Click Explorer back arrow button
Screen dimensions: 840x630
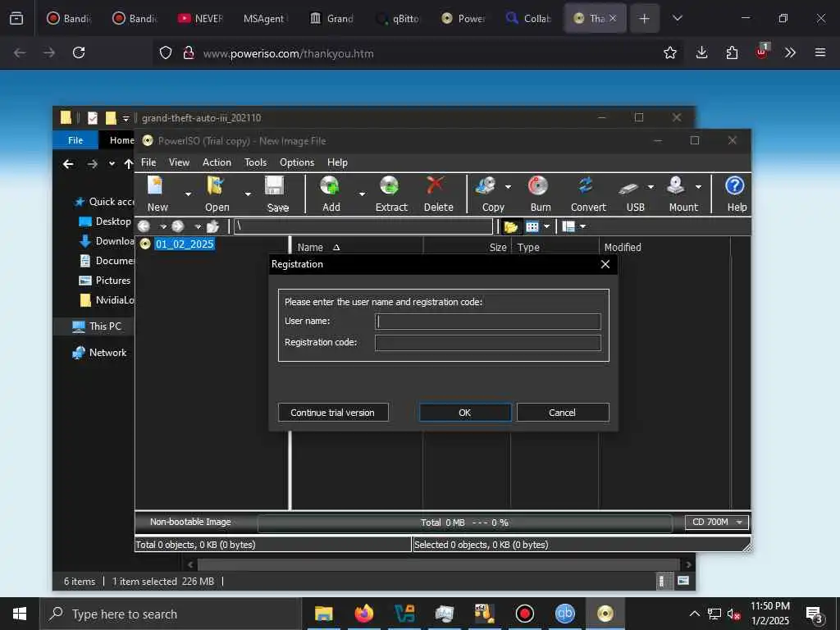(x=68, y=164)
